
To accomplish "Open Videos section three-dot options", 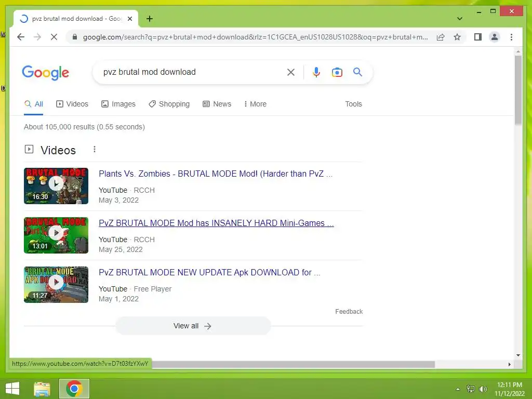I will [95, 149].
